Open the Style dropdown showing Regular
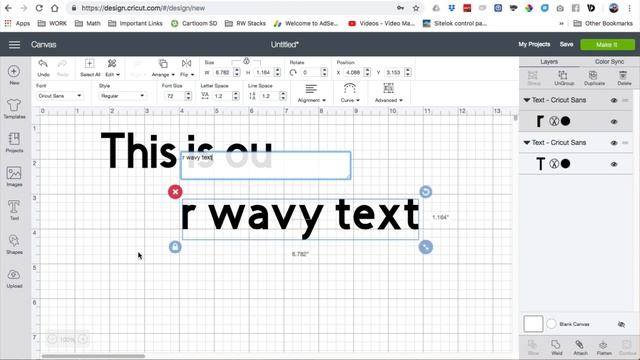This screenshot has height=360, width=640. click(122, 96)
